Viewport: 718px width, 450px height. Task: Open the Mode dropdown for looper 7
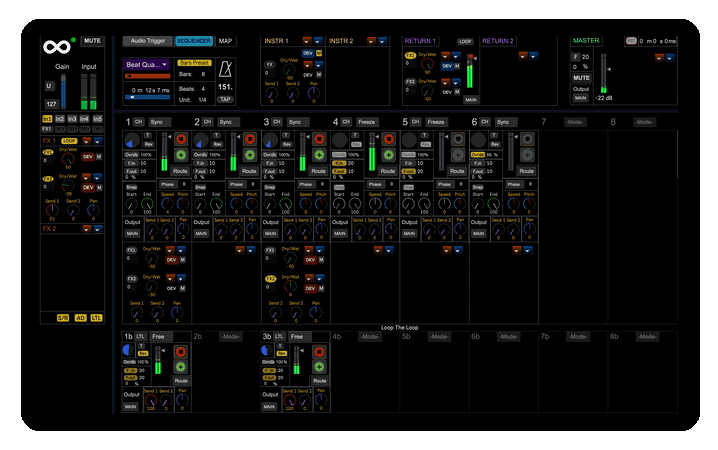click(575, 122)
